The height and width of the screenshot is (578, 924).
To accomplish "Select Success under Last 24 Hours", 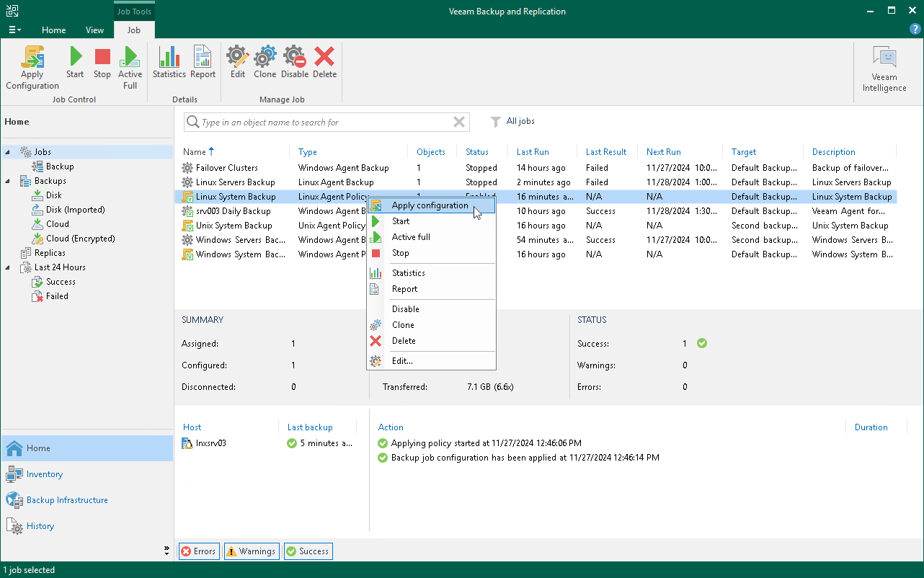I will pyautogui.click(x=61, y=282).
